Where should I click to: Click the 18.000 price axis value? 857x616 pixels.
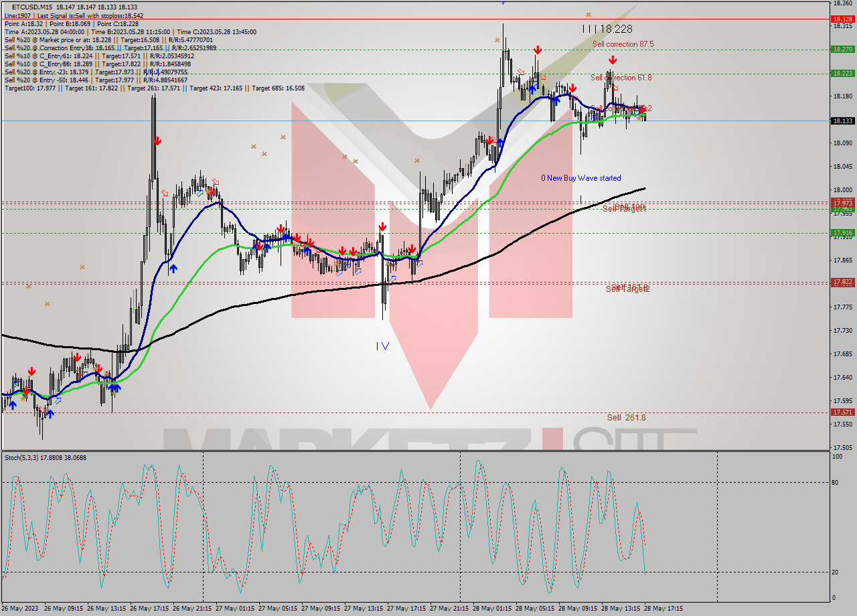point(842,189)
